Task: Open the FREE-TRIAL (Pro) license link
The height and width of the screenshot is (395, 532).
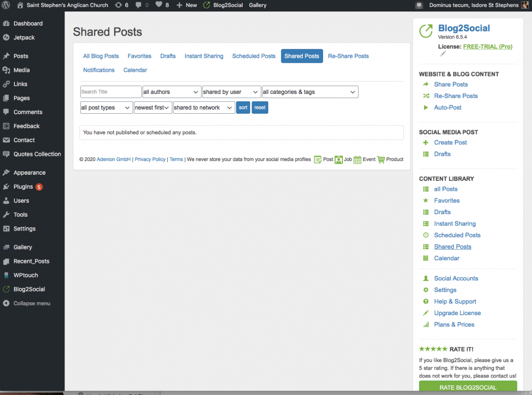Action: [x=488, y=47]
